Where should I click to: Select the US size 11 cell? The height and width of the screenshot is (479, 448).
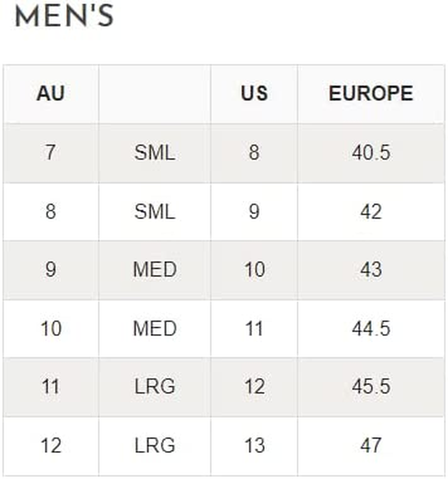pos(254,328)
